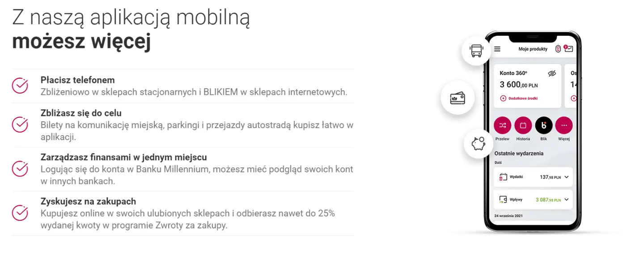Tap the Historia calendar icon

click(x=523, y=126)
